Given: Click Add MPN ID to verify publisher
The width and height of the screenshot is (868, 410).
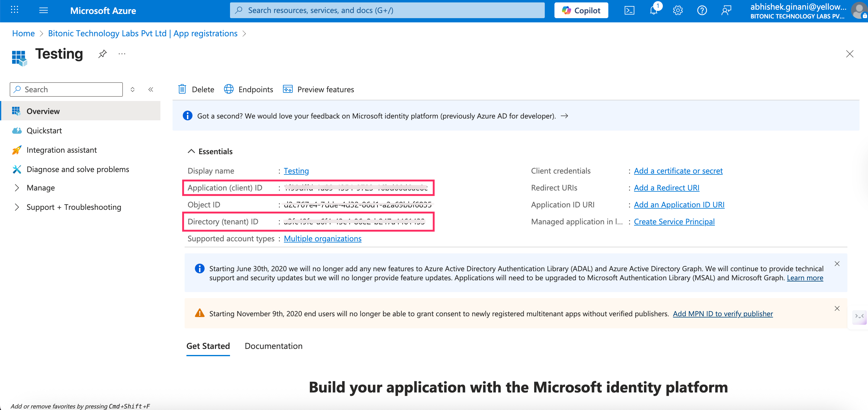Looking at the screenshot, I should coord(723,314).
